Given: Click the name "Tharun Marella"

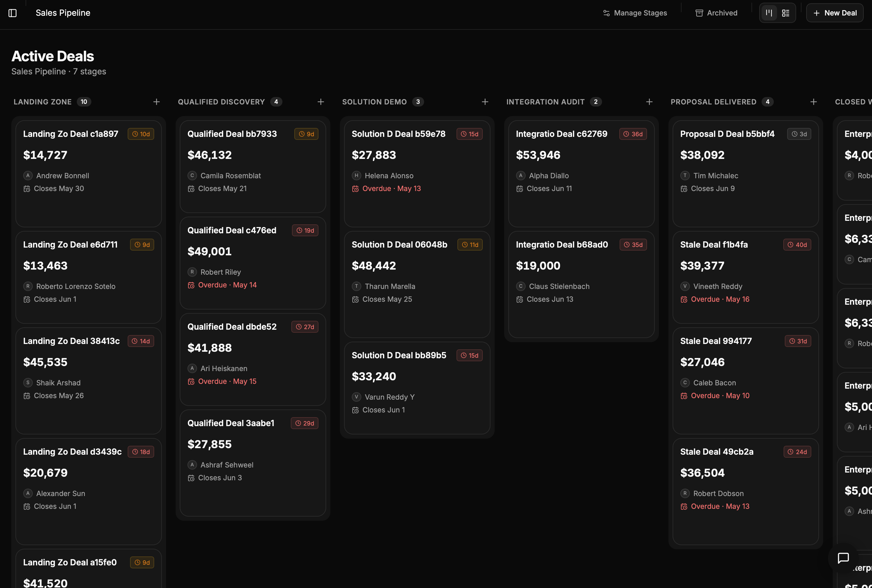Looking at the screenshot, I should tap(390, 287).
